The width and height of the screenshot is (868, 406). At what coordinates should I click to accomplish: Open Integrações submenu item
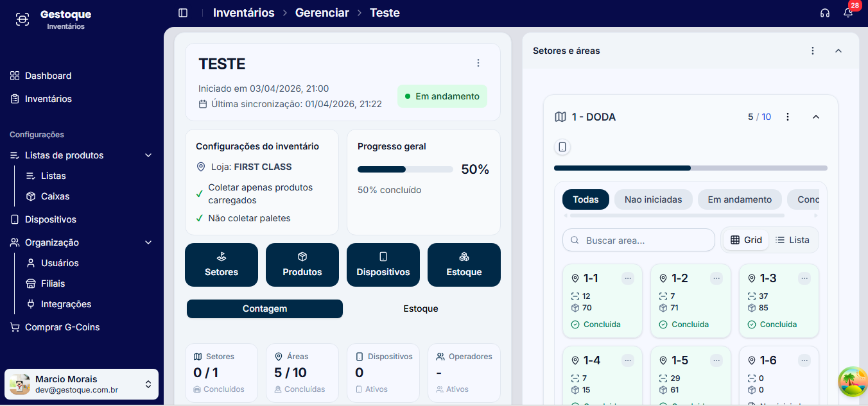pyautogui.click(x=66, y=304)
